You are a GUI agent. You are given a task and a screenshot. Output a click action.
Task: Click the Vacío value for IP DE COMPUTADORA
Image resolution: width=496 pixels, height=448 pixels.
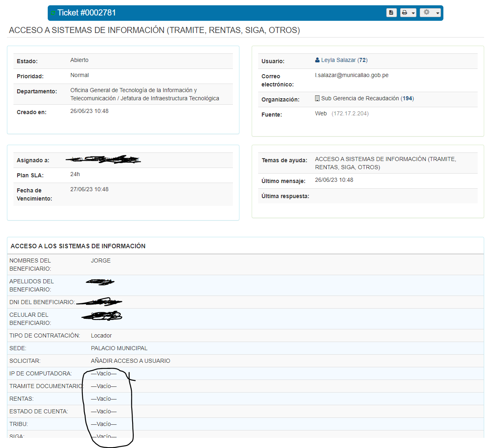coord(104,373)
